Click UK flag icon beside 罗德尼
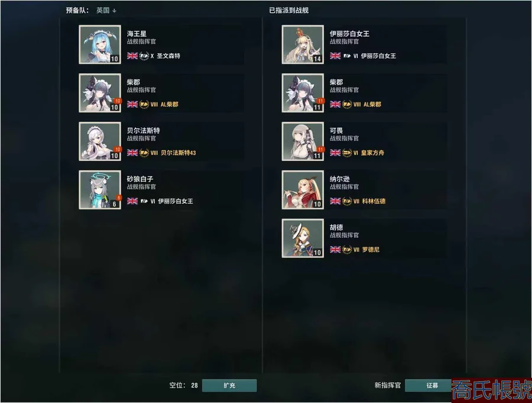Viewport: 532px width, 403px height. click(x=335, y=249)
